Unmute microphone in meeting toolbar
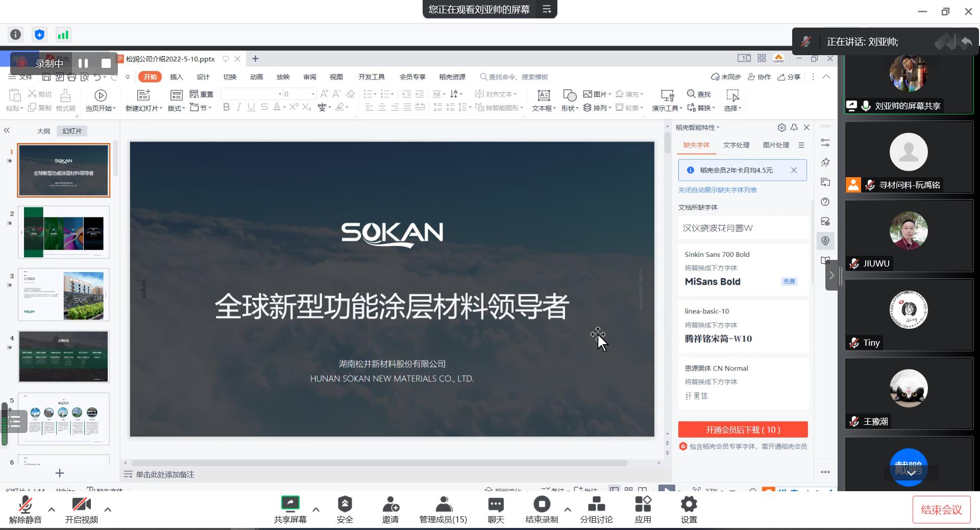The width and height of the screenshot is (980, 530). (25, 510)
